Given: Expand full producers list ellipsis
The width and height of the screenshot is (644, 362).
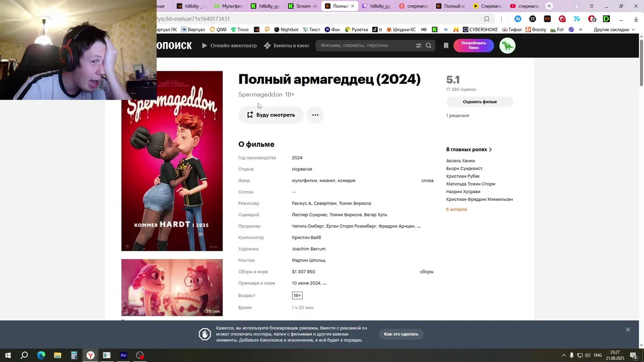Looking at the screenshot, I should [419, 226].
